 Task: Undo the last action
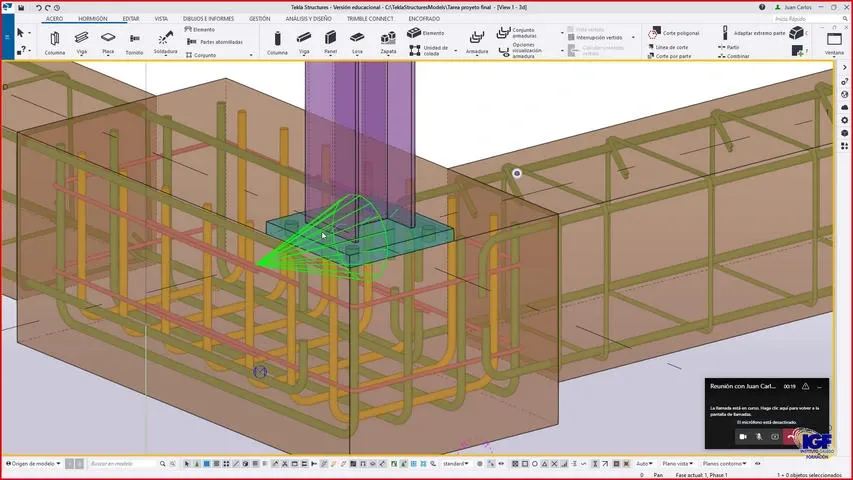click(38, 8)
